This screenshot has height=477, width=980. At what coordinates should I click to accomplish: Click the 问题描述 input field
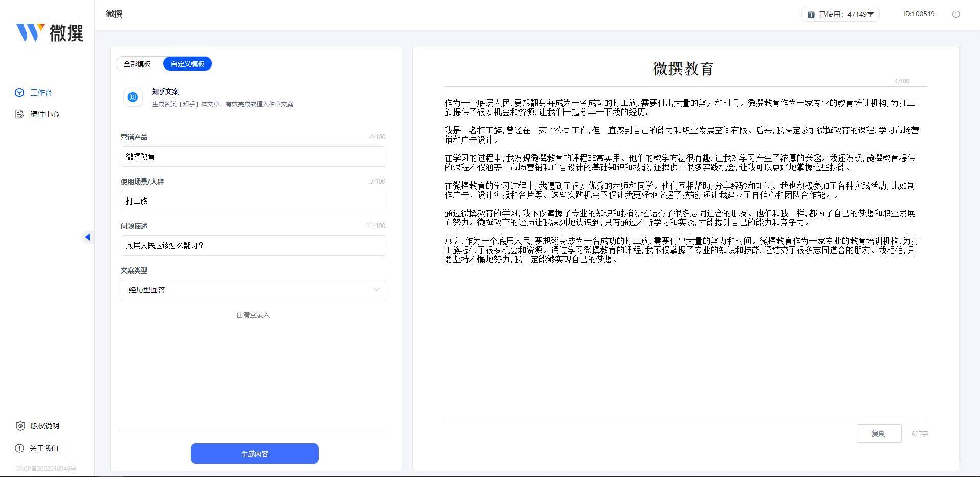click(x=252, y=245)
